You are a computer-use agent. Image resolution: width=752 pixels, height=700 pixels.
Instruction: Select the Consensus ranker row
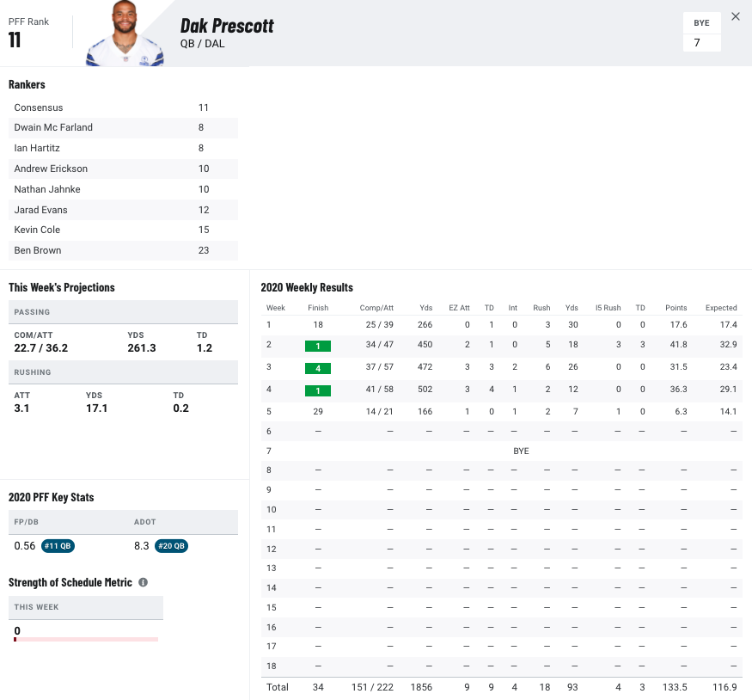(123, 107)
